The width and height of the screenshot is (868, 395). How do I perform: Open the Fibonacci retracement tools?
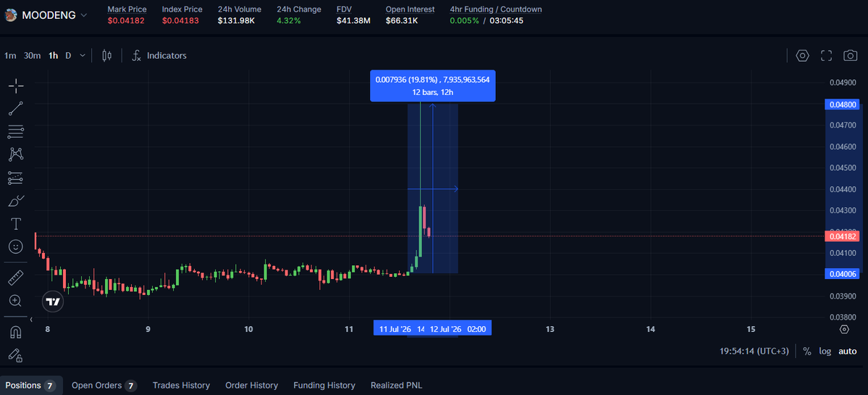(16, 131)
